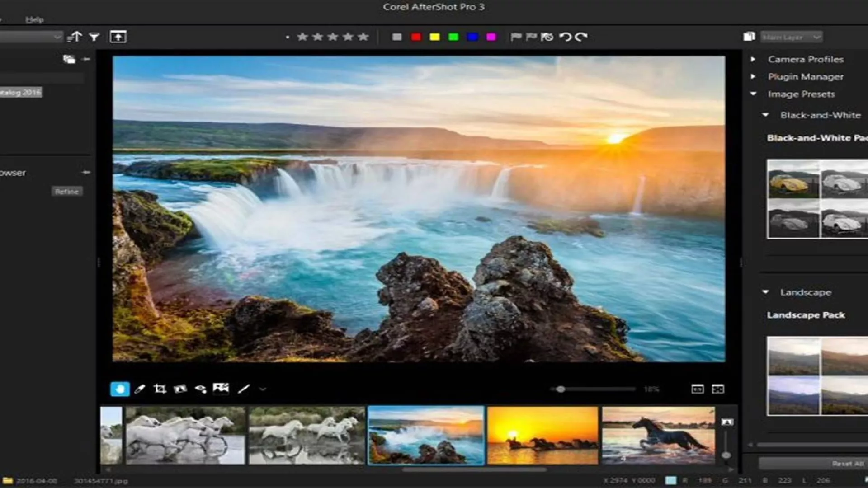Activate the Crop tool

point(160,389)
